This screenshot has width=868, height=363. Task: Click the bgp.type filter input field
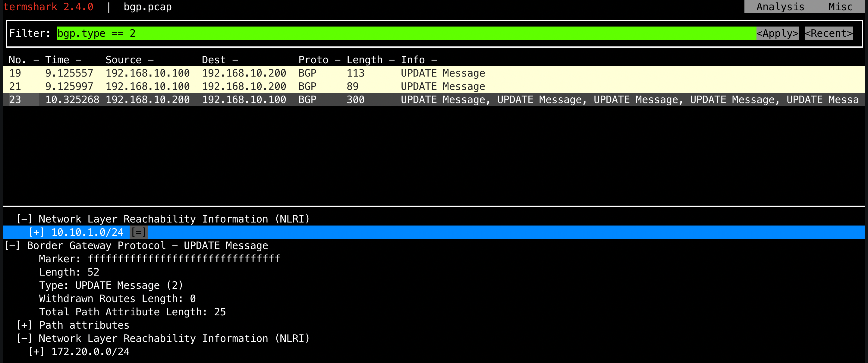tap(404, 33)
